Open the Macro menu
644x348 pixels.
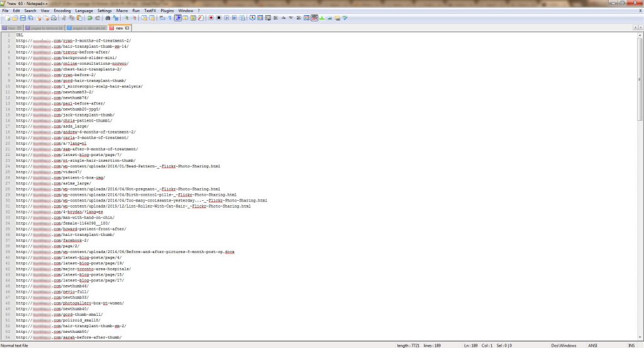pyautogui.click(x=122, y=11)
